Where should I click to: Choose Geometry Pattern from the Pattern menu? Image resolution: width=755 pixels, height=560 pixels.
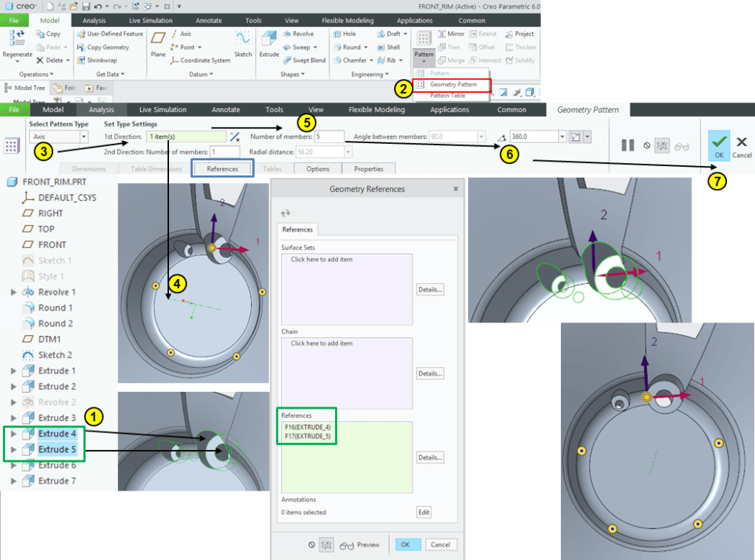coord(452,85)
